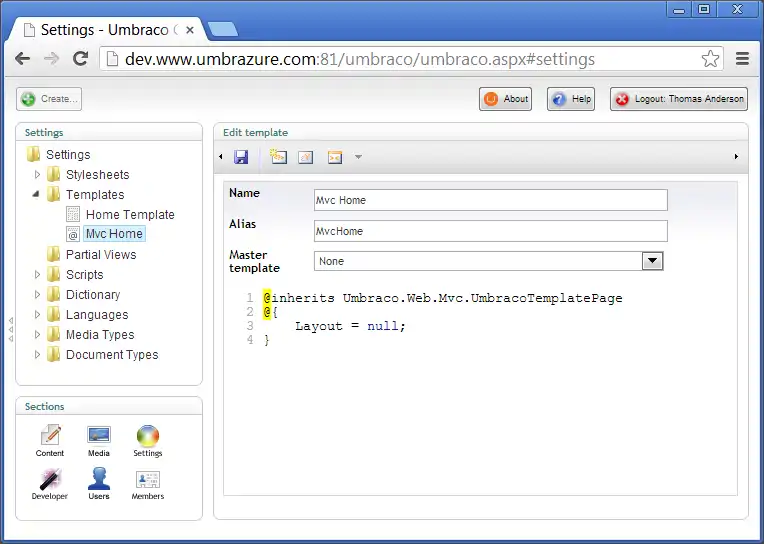Select the Document Types tree item label
Viewport: 764px width, 544px height.
pyautogui.click(x=112, y=354)
